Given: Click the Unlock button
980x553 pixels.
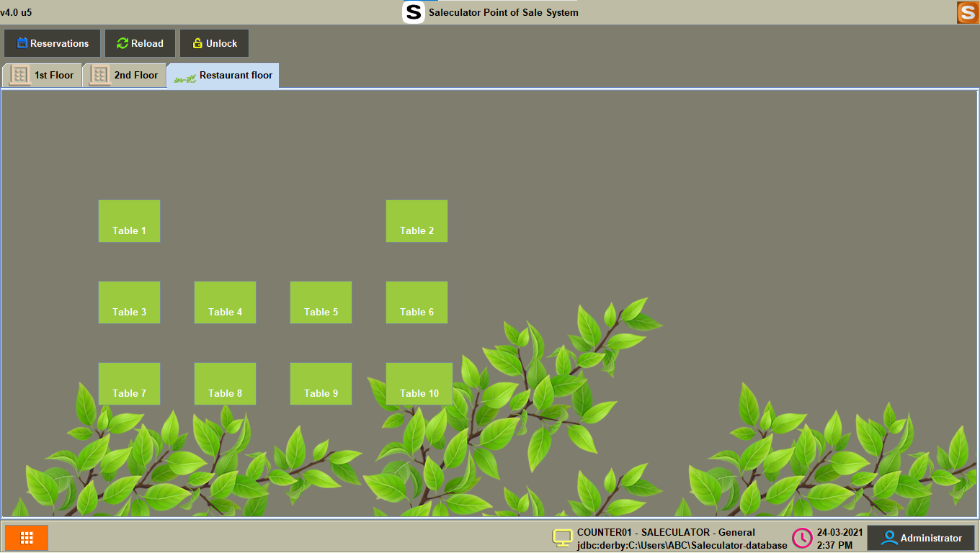Looking at the screenshot, I should 214,43.
